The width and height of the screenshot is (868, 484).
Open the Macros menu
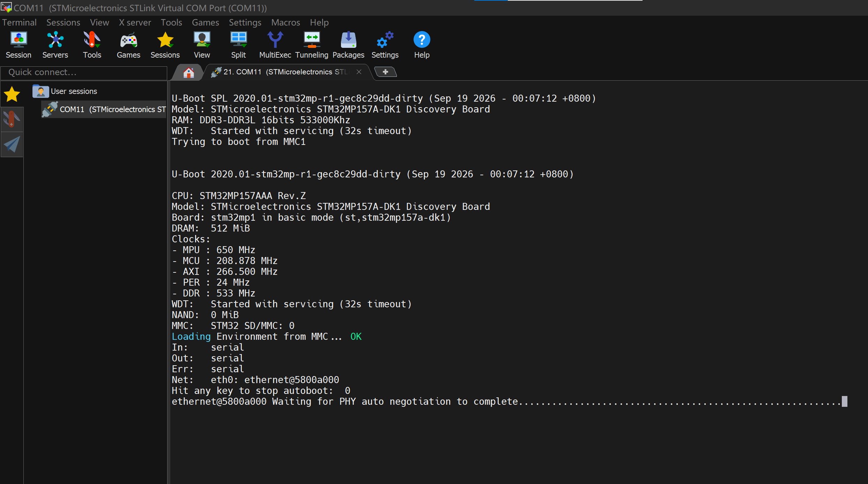tap(285, 22)
